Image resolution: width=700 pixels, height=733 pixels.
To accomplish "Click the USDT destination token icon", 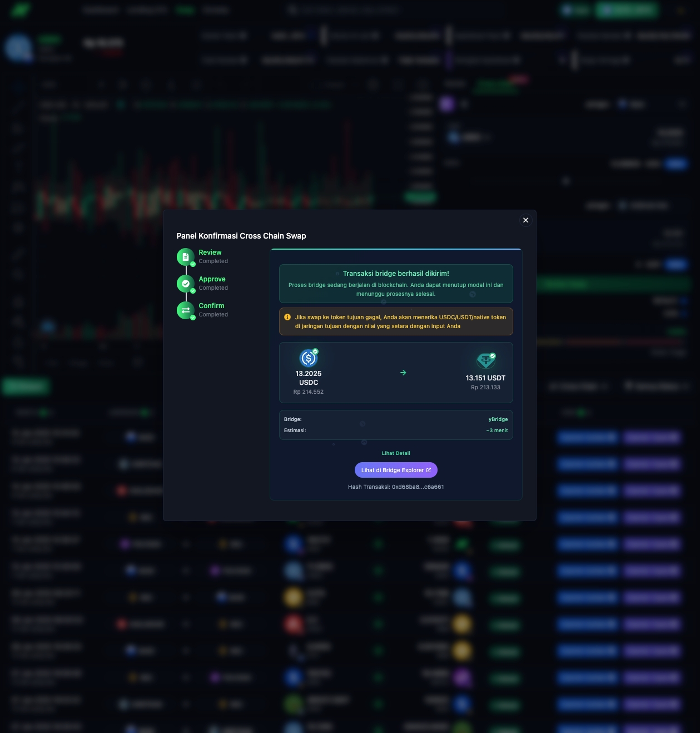I will coord(485,361).
